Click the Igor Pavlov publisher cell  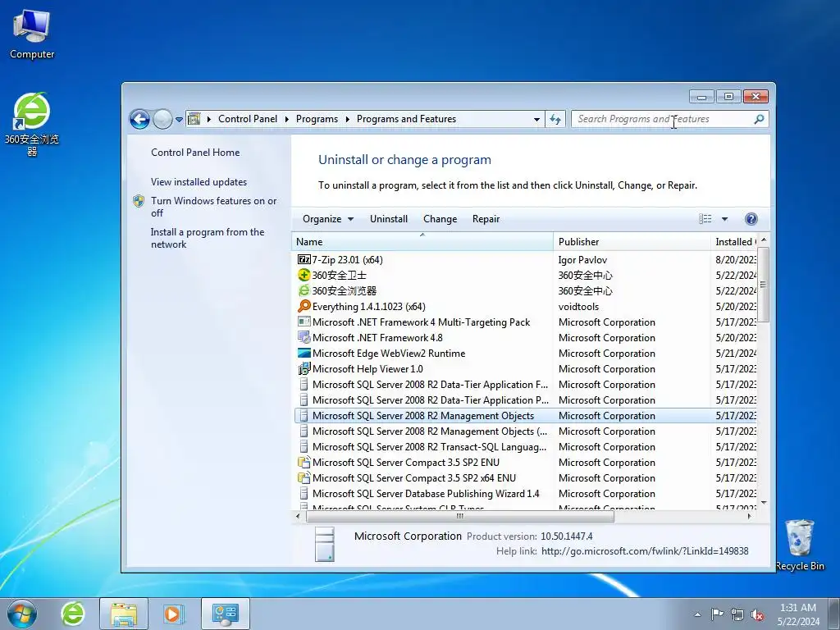pyautogui.click(x=582, y=260)
